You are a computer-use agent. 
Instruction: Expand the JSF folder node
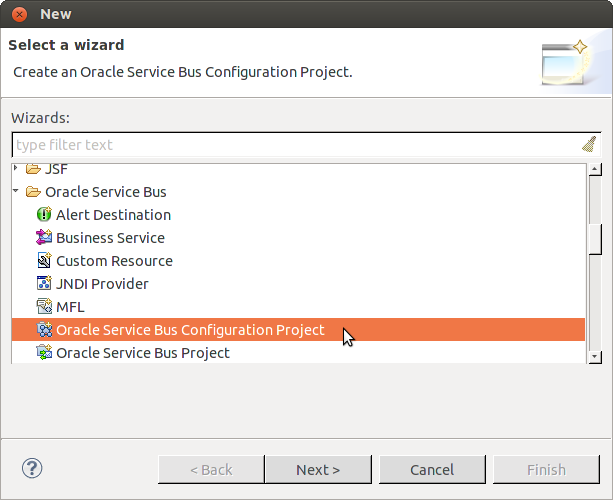pyautogui.click(x=17, y=169)
